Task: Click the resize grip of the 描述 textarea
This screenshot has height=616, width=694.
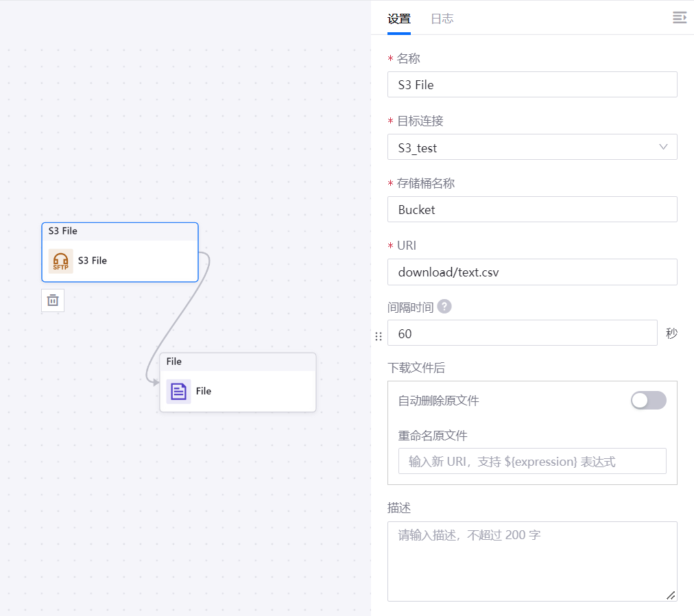Action: (670, 595)
